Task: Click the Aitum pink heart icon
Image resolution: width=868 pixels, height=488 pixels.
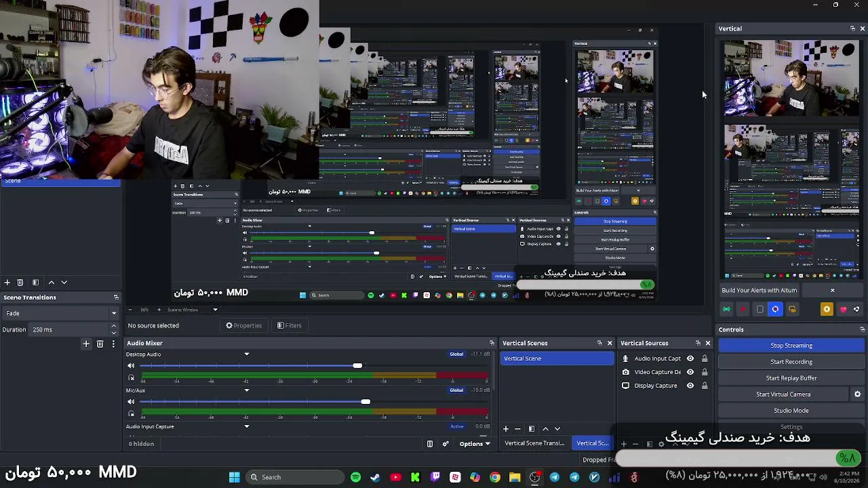Action: pyautogui.click(x=843, y=309)
